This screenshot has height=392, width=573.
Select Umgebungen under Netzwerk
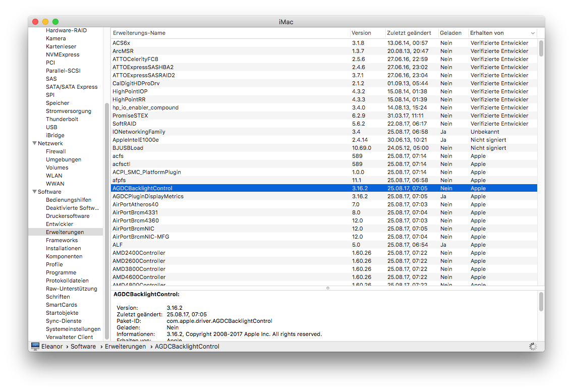(64, 159)
